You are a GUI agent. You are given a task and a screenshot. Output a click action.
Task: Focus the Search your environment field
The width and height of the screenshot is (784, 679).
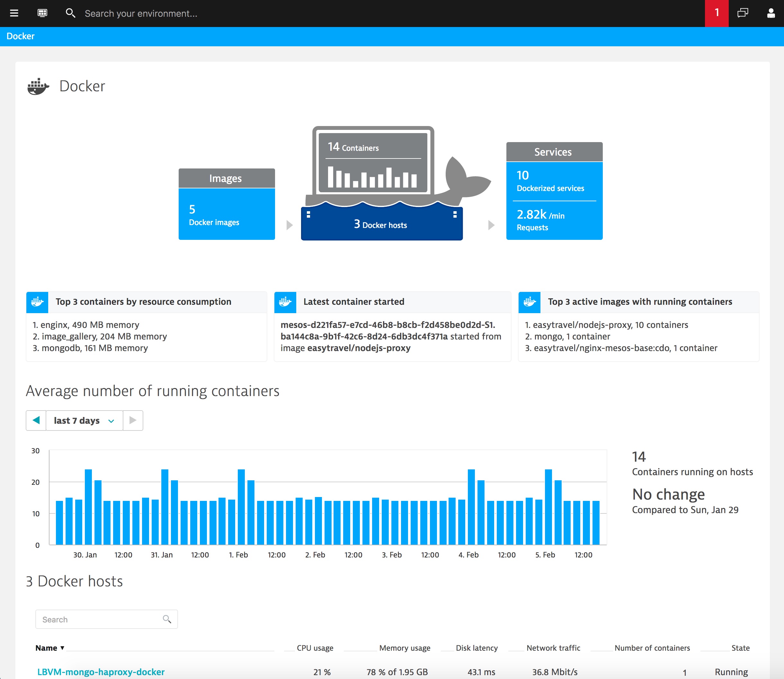click(x=141, y=14)
